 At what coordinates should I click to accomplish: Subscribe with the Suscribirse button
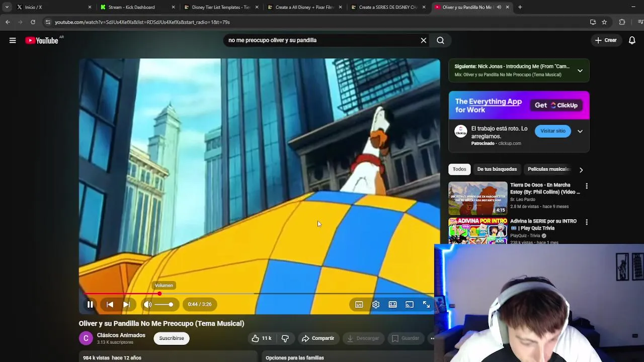pos(172,338)
